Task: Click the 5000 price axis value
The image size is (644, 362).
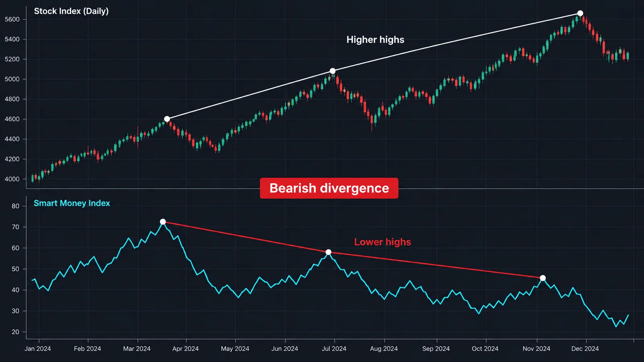Action: coord(12,79)
